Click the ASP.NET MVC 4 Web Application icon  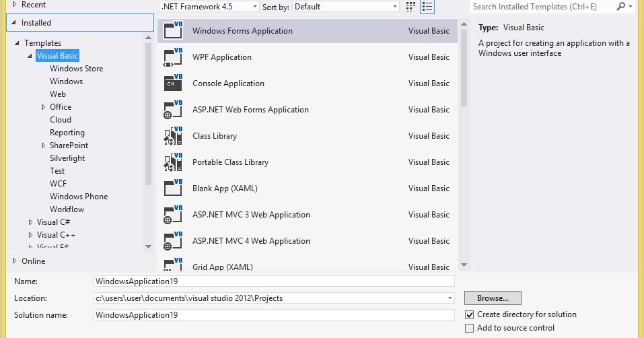click(173, 241)
